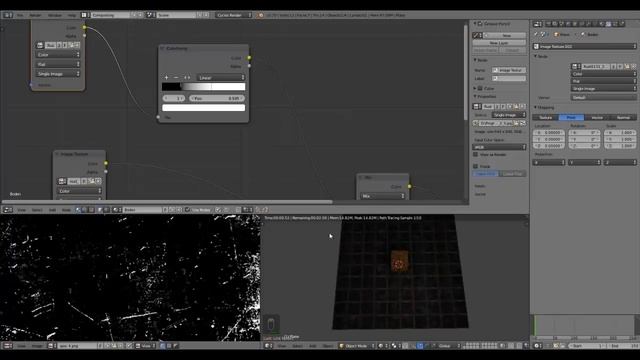Open the Input Color Space dropdown in sidebar
The height and width of the screenshot is (360, 640).
coord(500,147)
